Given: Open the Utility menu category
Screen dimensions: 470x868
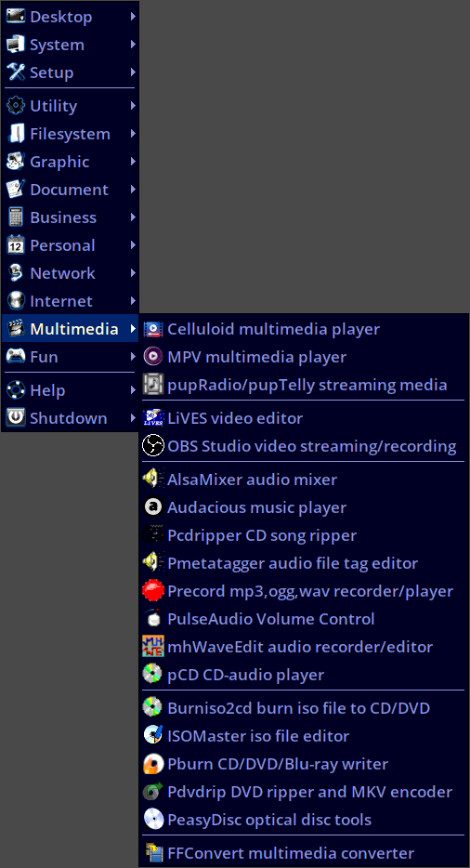Looking at the screenshot, I should [70, 106].
